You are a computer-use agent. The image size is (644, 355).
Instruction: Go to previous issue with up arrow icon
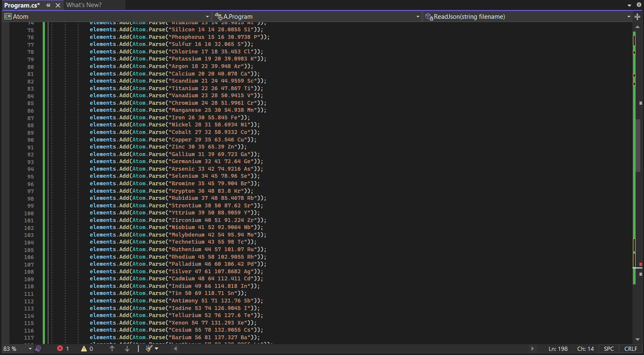[112, 349]
